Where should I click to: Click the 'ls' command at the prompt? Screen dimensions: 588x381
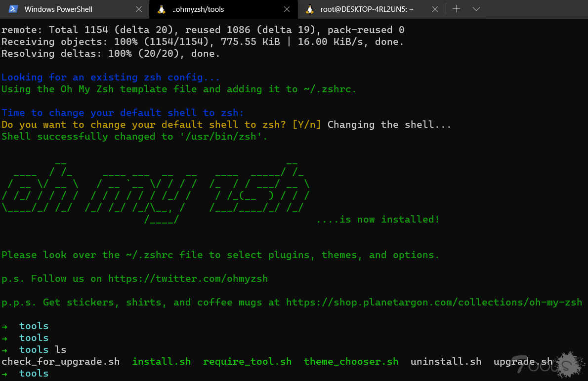(x=61, y=350)
